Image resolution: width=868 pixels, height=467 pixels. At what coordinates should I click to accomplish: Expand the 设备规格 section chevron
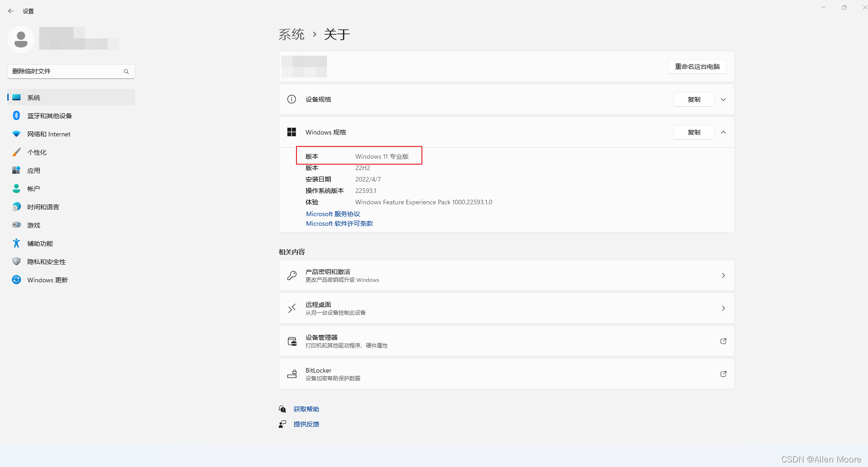723,99
